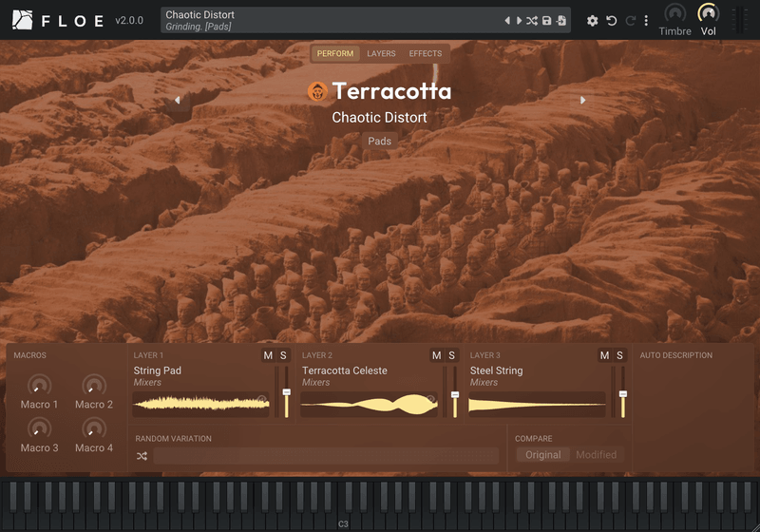Mute Layer 3 Steel String
The height and width of the screenshot is (532, 760).
click(x=604, y=355)
